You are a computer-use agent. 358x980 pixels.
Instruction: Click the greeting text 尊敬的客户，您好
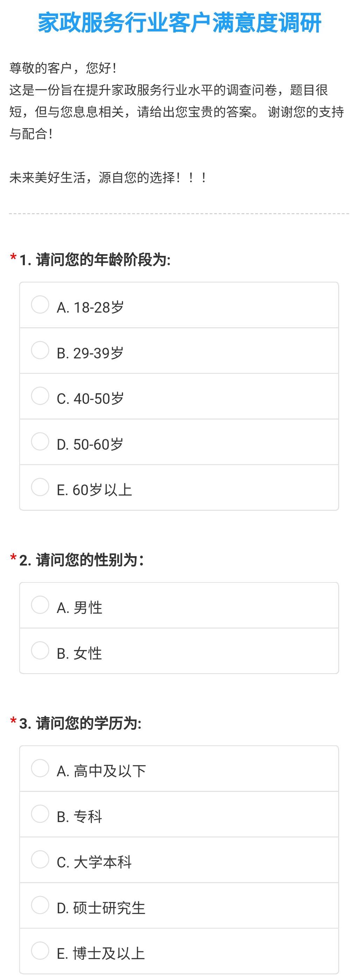(x=63, y=68)
